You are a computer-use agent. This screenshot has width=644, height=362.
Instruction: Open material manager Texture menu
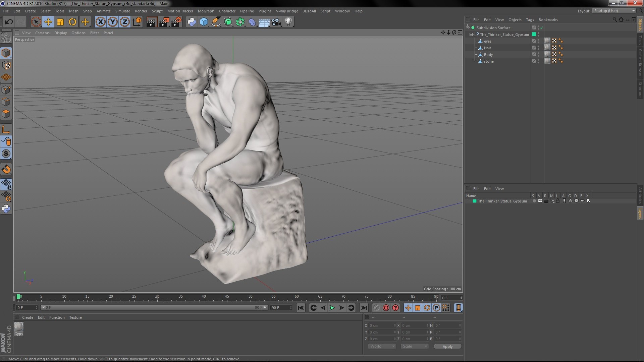75,317
